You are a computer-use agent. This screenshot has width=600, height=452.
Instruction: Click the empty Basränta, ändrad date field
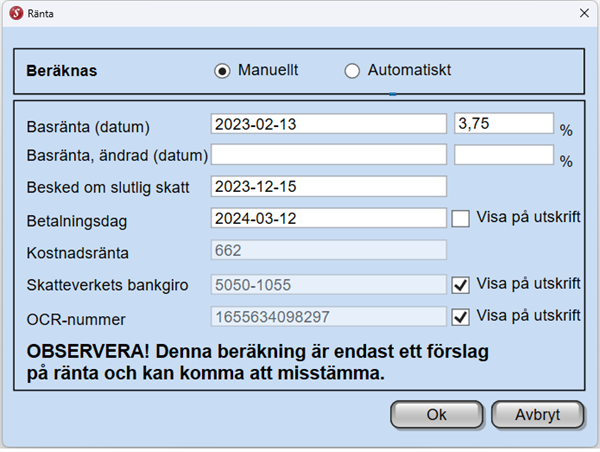[x=328, y=155]
